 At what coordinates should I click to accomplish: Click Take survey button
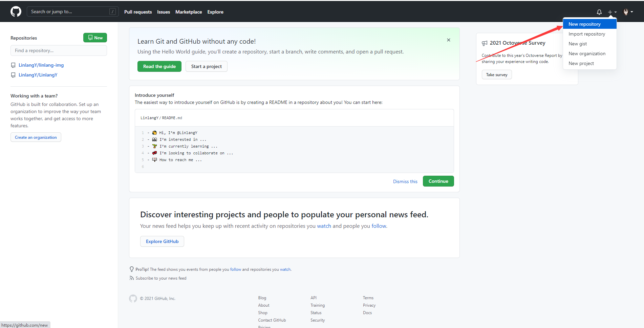pos(497,74)
